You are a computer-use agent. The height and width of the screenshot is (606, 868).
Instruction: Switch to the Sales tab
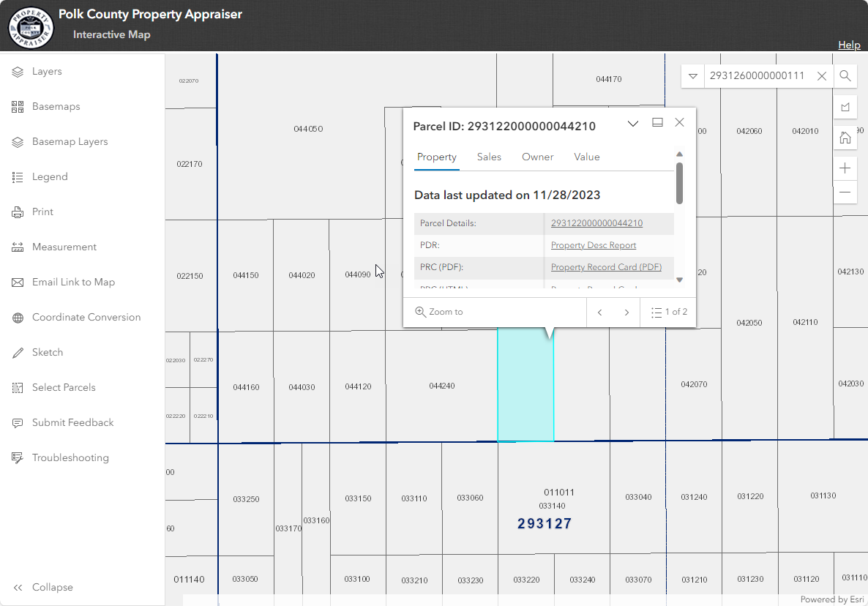[x=489, y=157]
